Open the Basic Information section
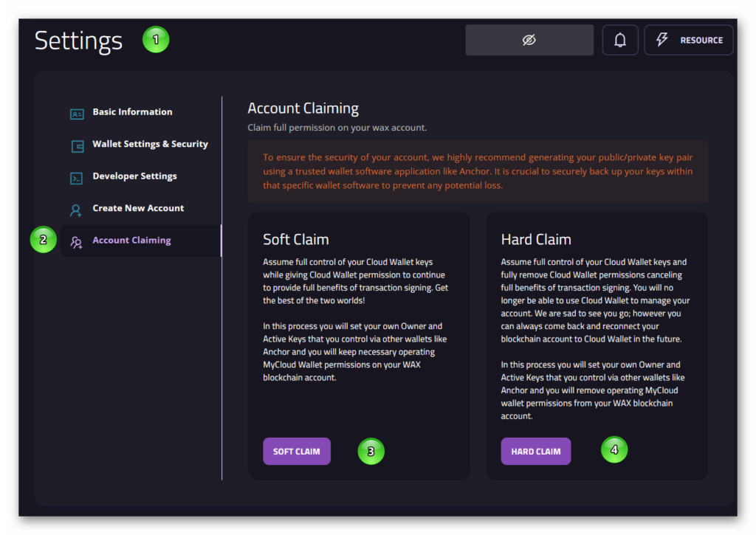Screen dimensions: 756x535 (132, 112)
